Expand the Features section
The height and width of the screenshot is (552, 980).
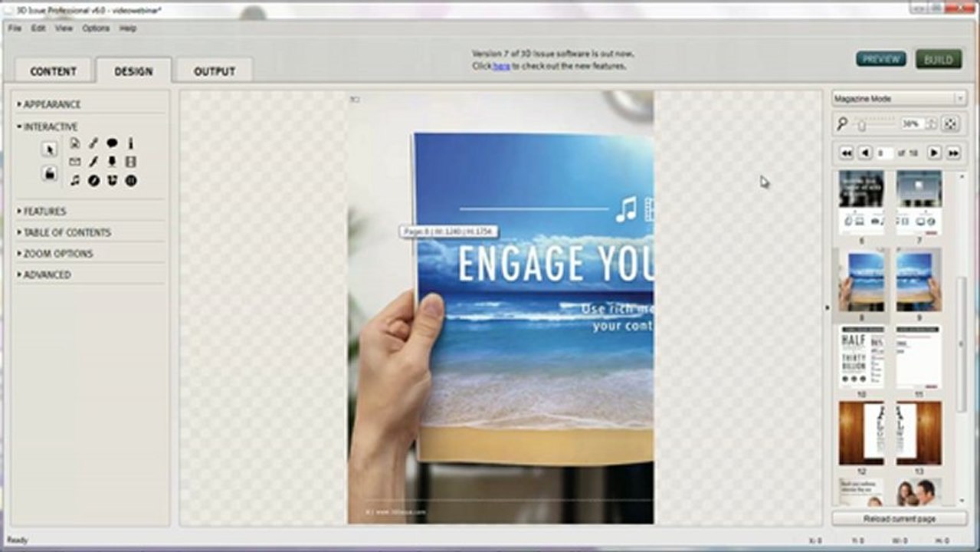(x=43, y=211)
